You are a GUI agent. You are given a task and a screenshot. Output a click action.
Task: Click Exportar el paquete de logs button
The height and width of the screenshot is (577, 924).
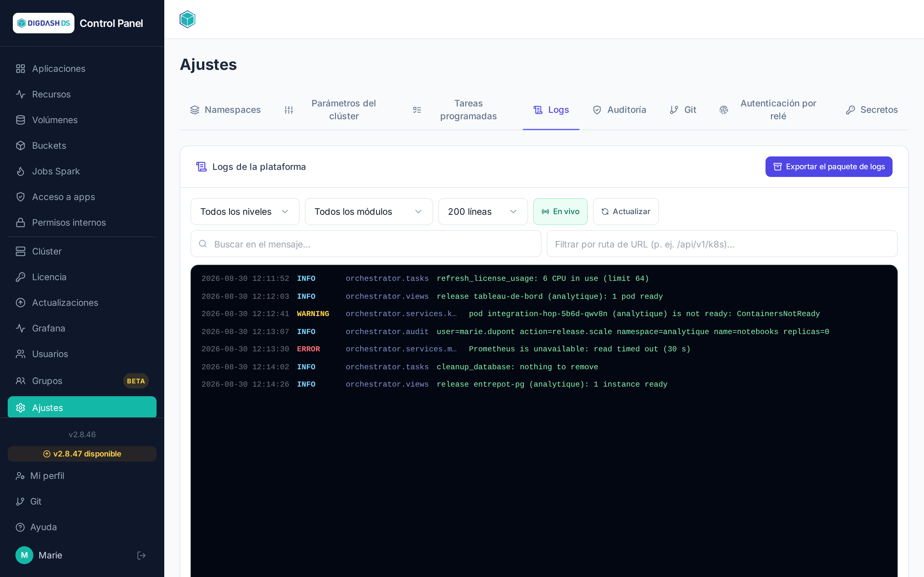tap(828, 167)
